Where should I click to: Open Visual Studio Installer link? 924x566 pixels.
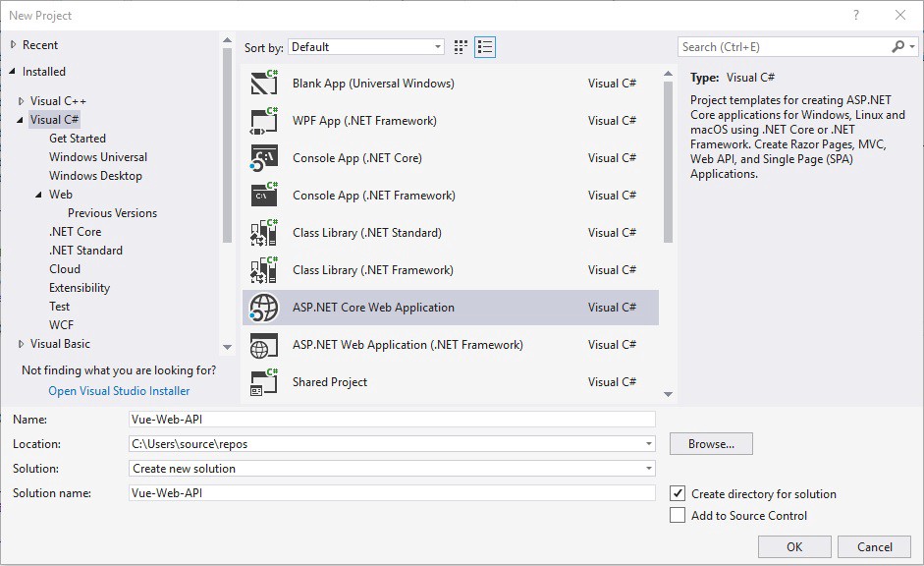119,391
